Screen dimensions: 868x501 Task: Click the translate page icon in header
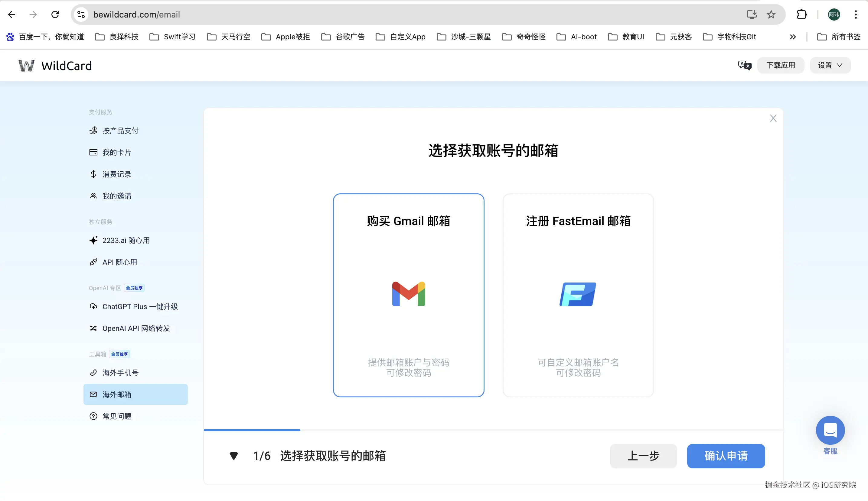[744, 65]
